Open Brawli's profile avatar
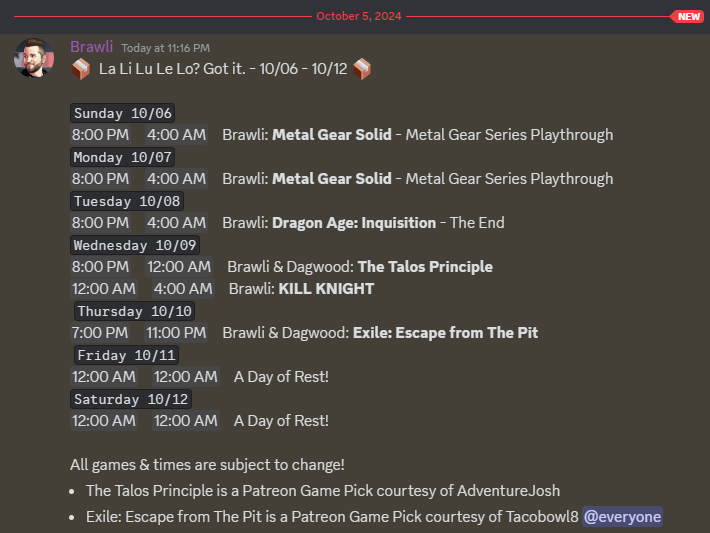The height and width of the screenshot is (533, 710). (x=34, y=58)
